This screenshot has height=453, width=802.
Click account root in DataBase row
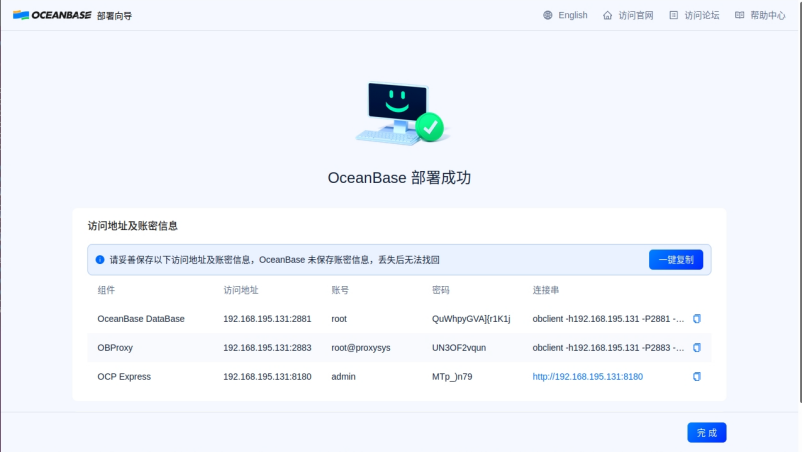pyautogui.click(x=339, y=319)
